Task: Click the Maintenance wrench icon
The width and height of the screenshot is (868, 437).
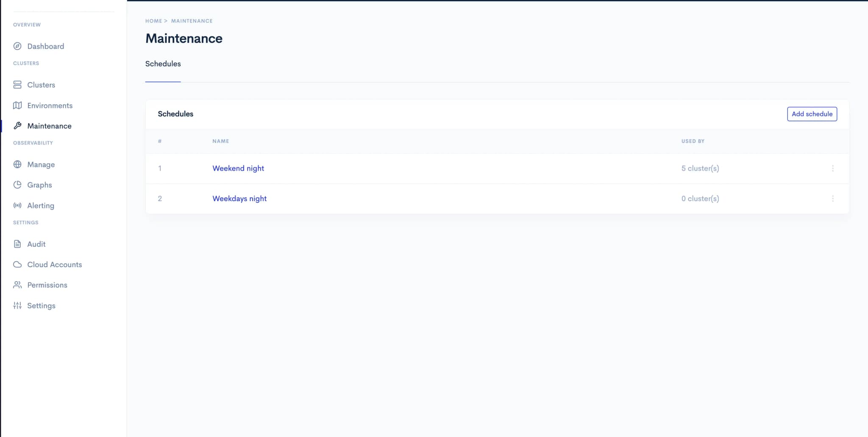Action: point(17,126)
